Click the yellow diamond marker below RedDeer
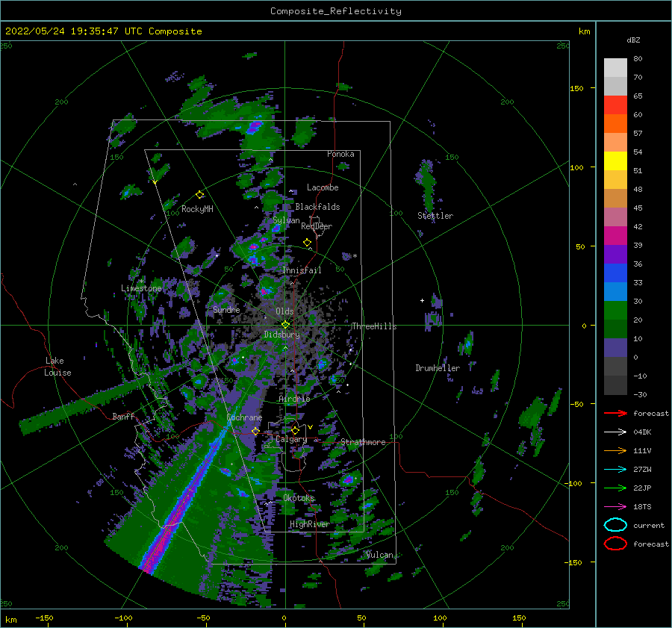The height and width of the screenshot is (628, 672). (307, 243)
